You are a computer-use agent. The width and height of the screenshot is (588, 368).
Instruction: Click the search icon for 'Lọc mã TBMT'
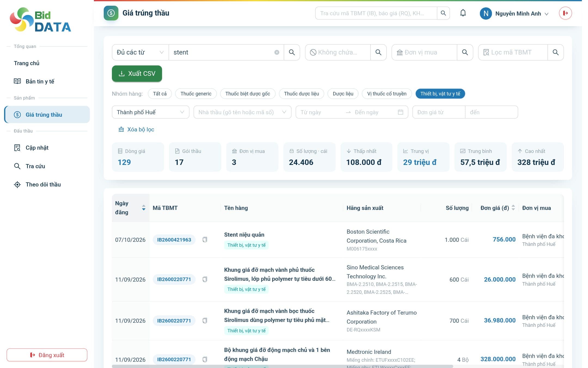click(x=556, y=52)
